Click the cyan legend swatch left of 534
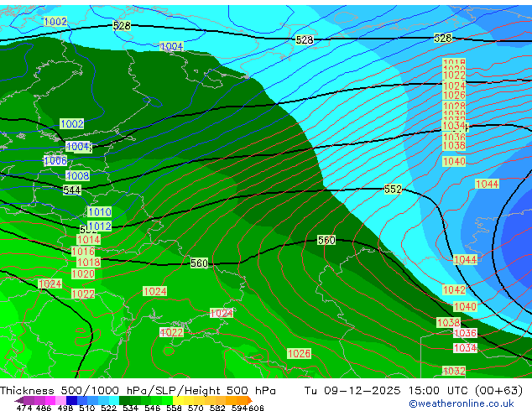 point(114,400)
